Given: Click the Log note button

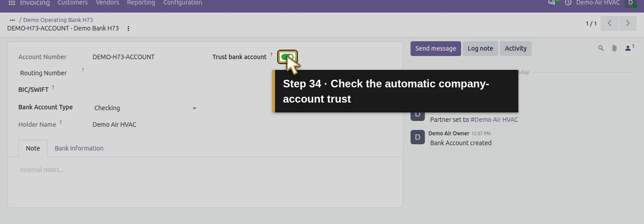Looking at the screenshot, I should [x=480, y=48].
